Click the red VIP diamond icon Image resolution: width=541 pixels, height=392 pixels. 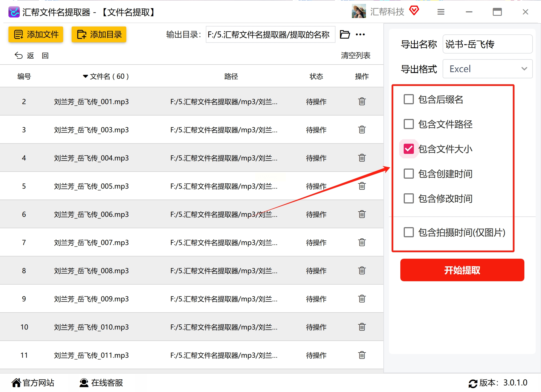414,11
